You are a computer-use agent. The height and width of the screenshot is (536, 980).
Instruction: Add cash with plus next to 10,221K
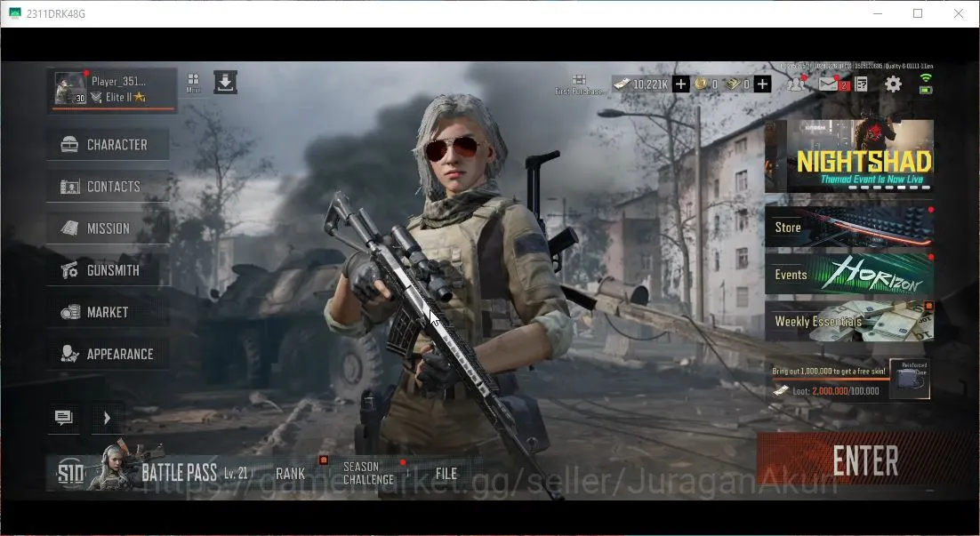[x=680, y=84]
